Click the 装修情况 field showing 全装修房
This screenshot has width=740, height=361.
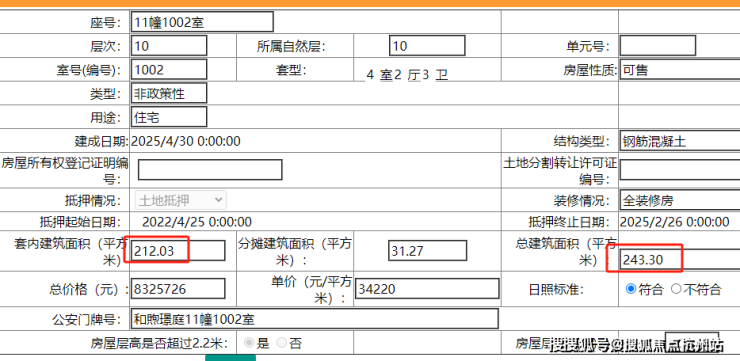coord(680,201)
